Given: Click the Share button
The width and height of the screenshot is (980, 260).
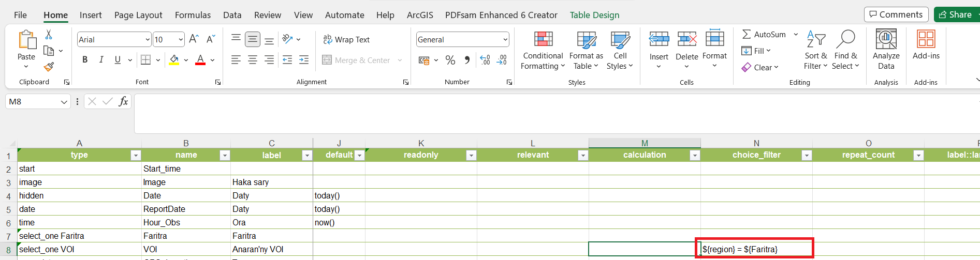Looking at the screenshot, I should (x=956, y=14).
